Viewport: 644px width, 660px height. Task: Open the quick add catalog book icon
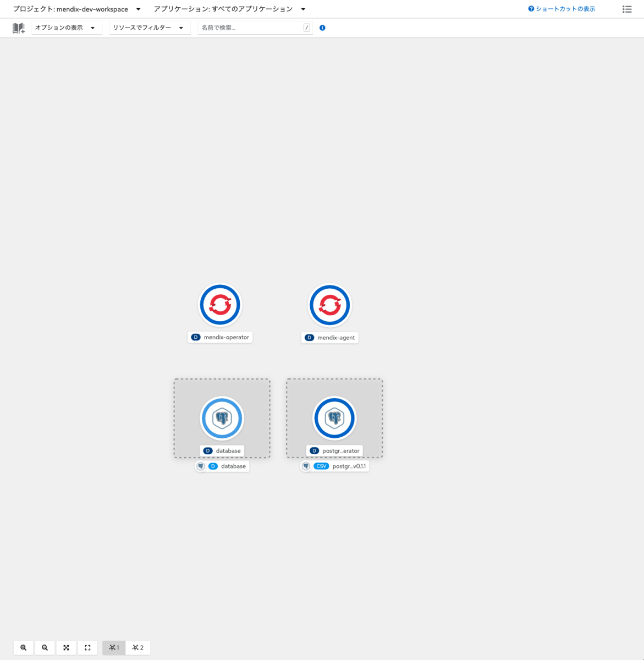pos(19,28)
